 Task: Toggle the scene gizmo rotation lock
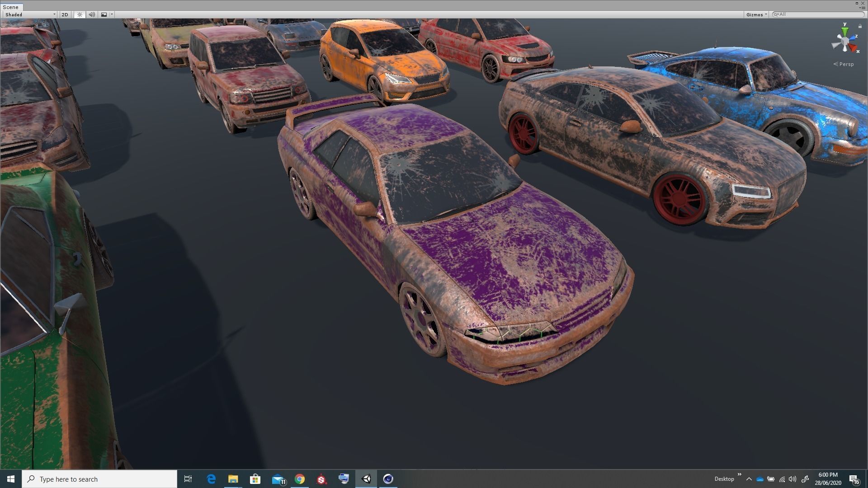860,26
